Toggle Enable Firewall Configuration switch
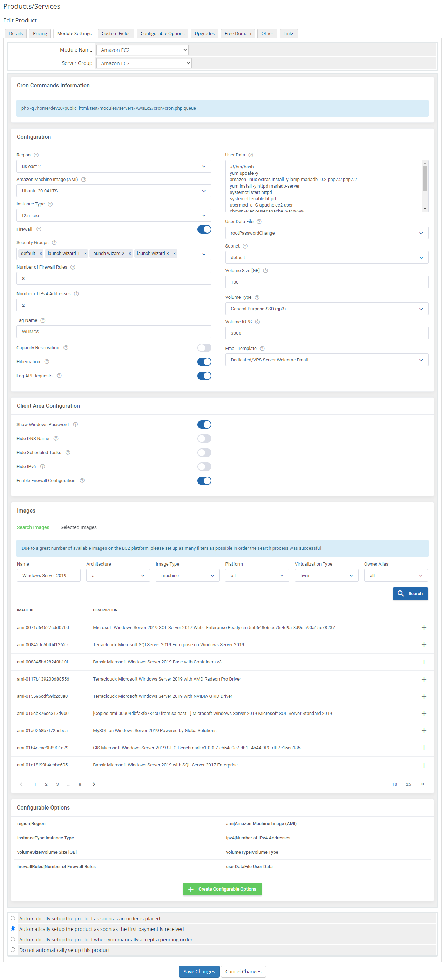 (x=204, y=481)
